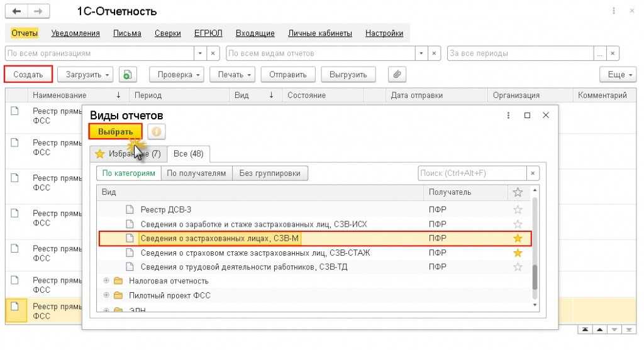
Task: Click the paperclip attachment icon
Action: pos(396,75)
